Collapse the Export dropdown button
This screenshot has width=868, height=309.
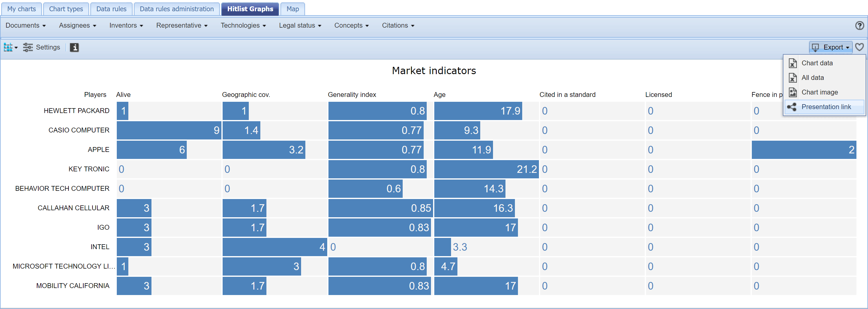(831, 47)
